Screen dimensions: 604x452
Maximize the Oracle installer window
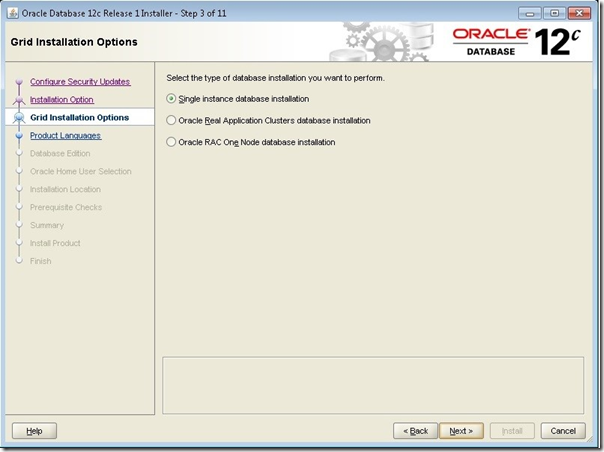(554, 13)
